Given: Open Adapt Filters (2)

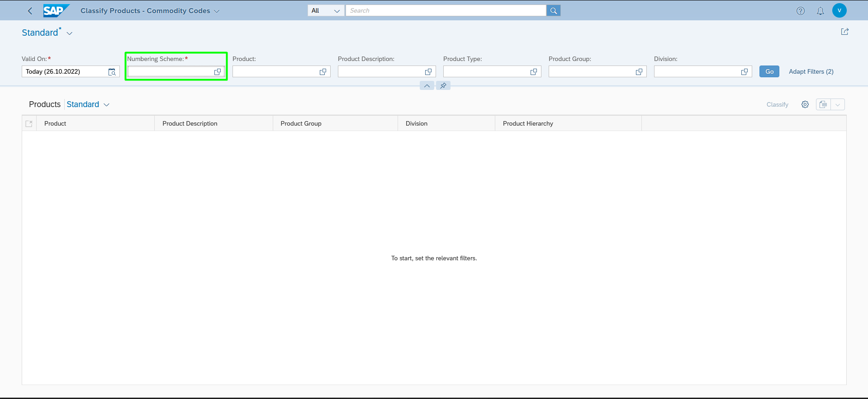Looking at the screenshot, I should point(811,71).
